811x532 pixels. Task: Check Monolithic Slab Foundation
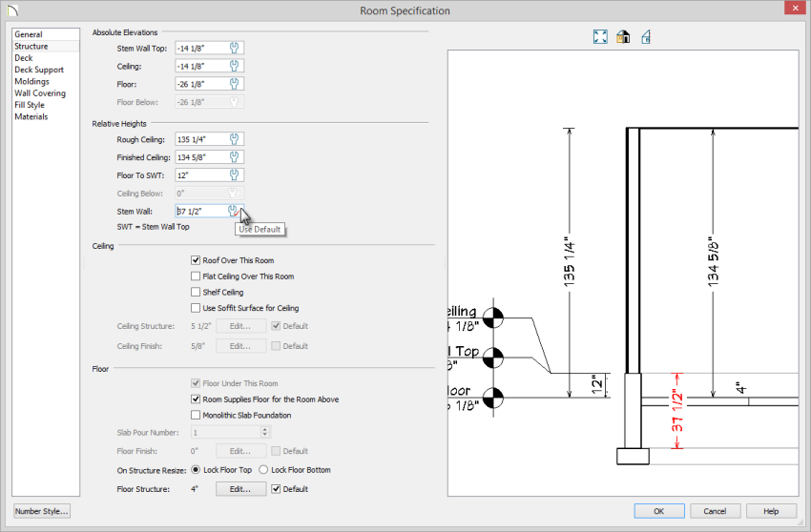[x=196, y=415]
